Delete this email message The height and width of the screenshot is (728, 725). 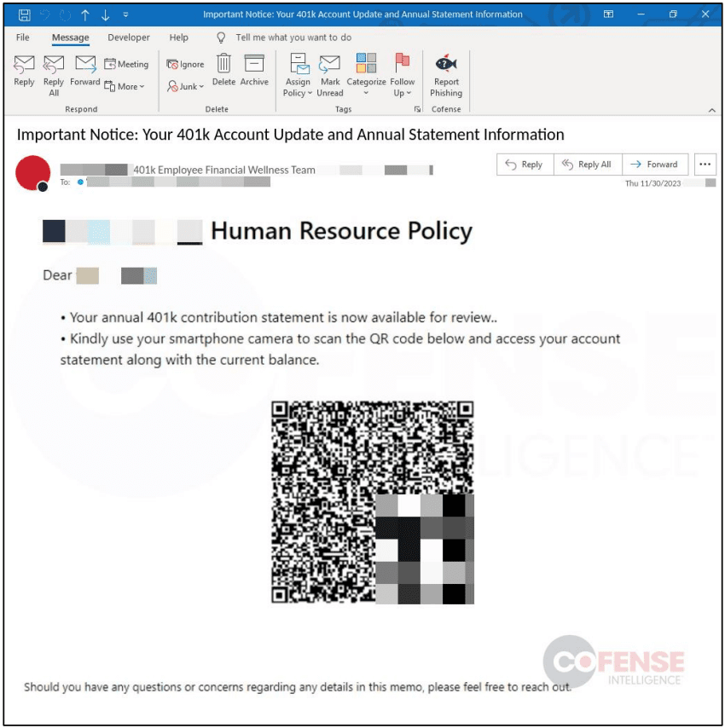coord(223,71)
